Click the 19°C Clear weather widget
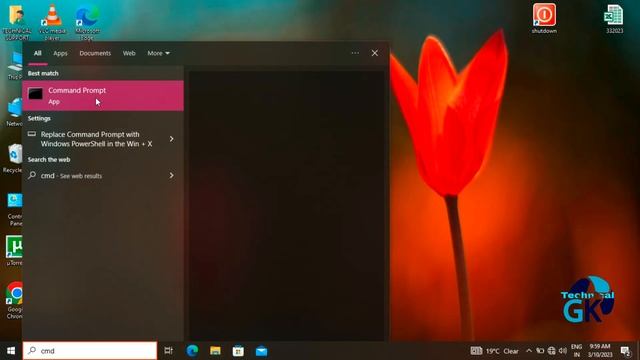The height and width of the screenshot is (360, 640). point(502,351)
